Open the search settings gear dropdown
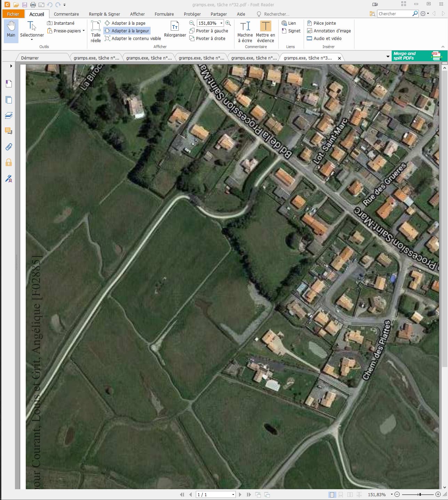Image resolution: width=448 pixels, height=500 pixels. point(424,14)
